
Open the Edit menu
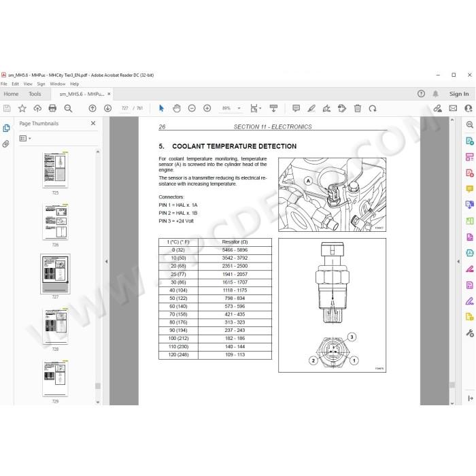(x=15, y=84)
